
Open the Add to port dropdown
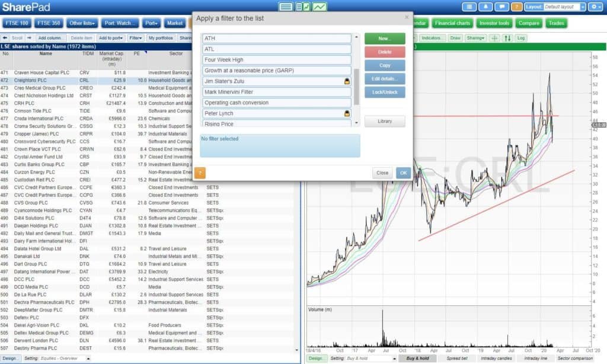(x=111, y=38)
